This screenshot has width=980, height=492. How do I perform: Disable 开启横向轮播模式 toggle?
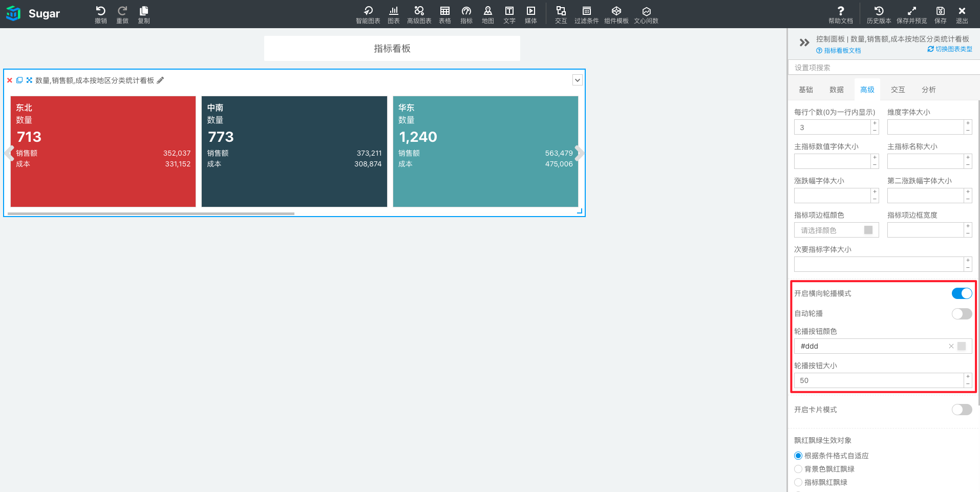tap(962, 293)
